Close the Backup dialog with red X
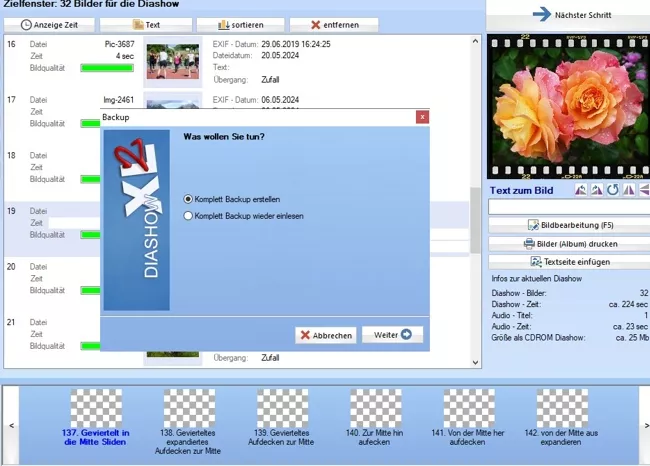 (422, 117)
